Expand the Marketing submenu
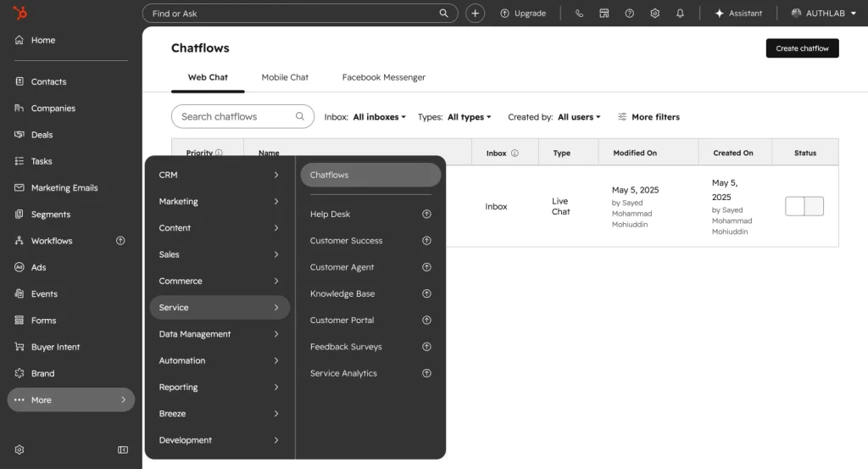868x469 pixels. pos(220,202)
